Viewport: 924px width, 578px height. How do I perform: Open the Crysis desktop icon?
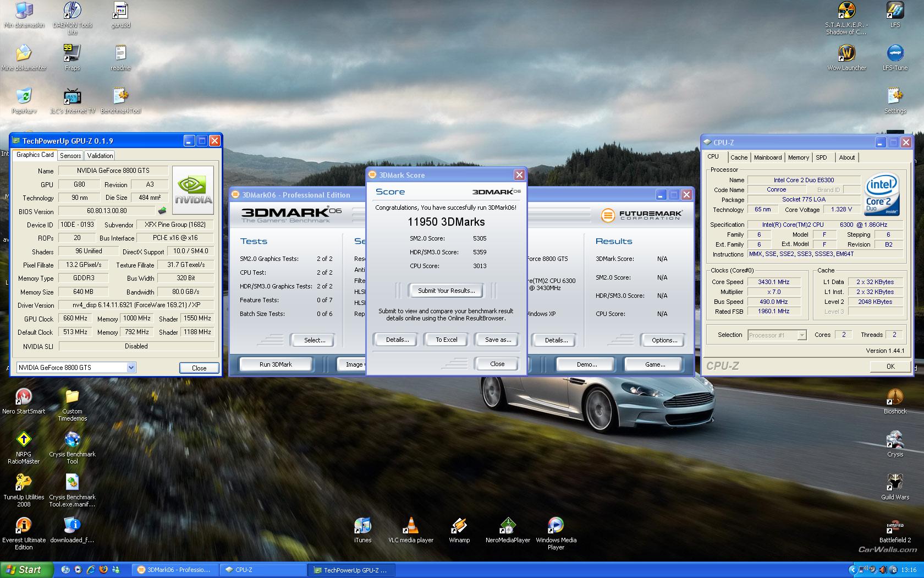pyautogui.click(x=895, y=444)
